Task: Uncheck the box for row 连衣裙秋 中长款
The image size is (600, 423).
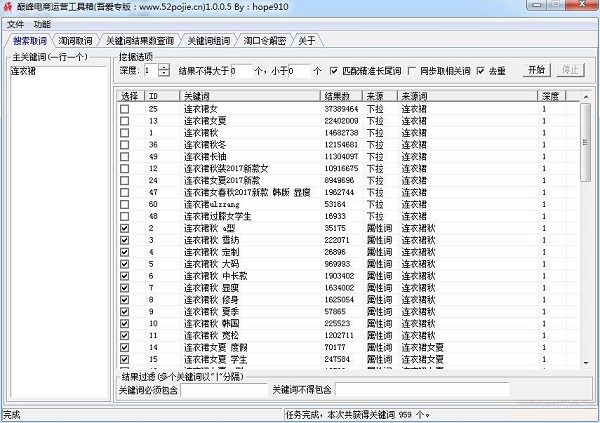Action: coord(124,276)
